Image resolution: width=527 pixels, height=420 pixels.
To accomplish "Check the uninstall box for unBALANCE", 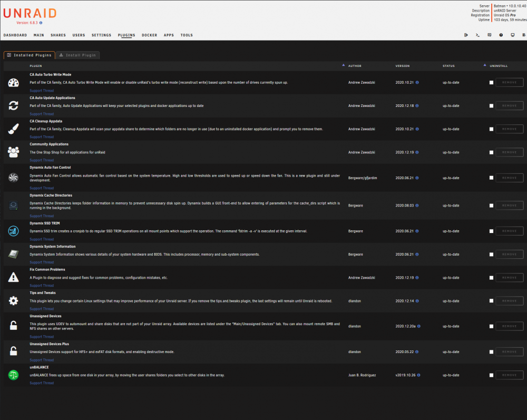I will [x=491, y=375].
